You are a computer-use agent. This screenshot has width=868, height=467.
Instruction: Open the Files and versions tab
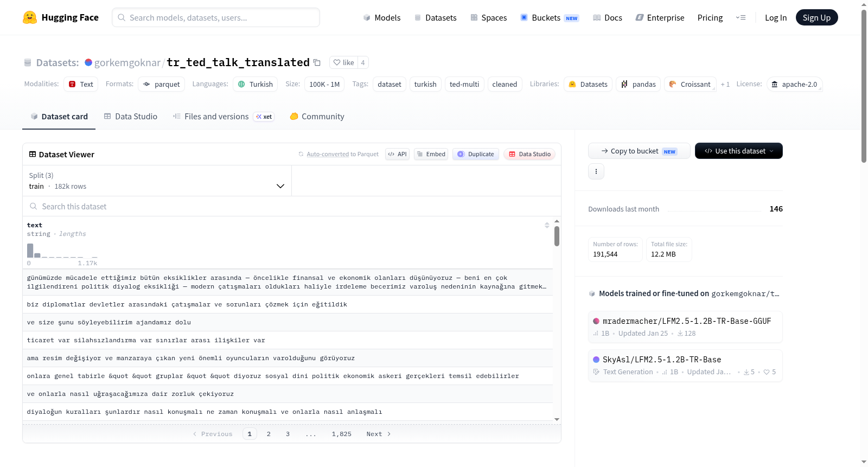click(224, 116)
